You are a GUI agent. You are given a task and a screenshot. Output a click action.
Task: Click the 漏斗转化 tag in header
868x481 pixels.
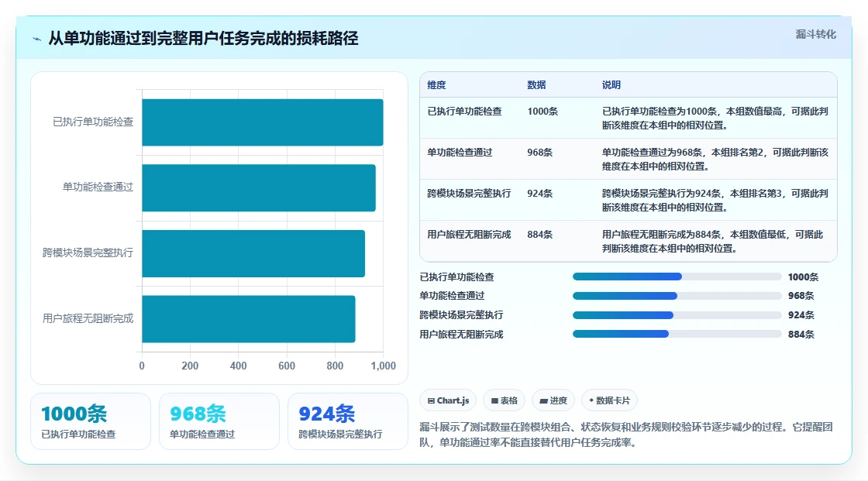[815, 34]
